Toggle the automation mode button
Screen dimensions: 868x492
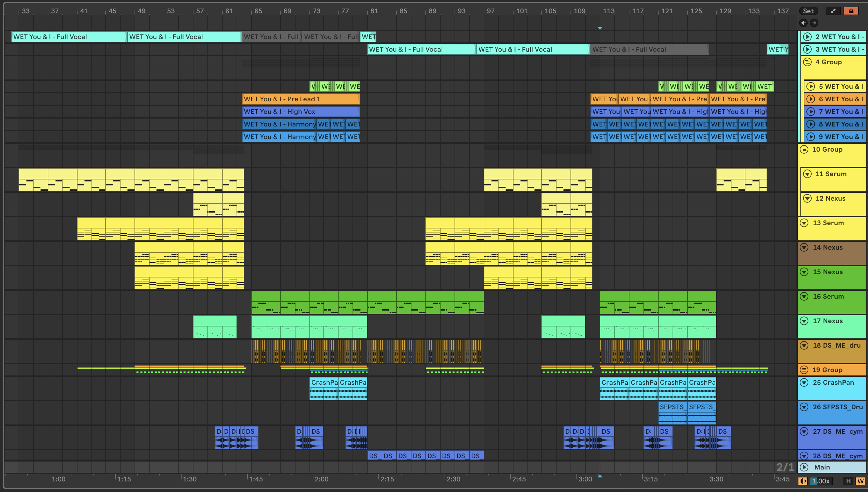click(833, 11)
